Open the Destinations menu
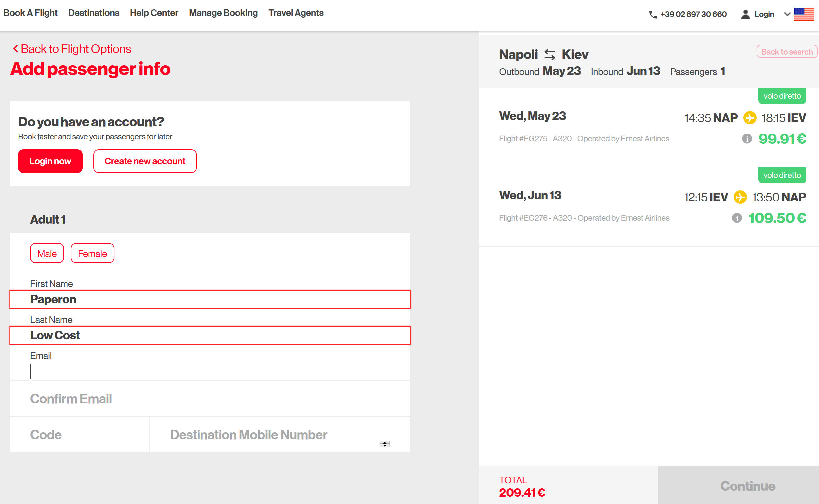Image resolution: width=819 pixels, height=504 pixels. tap(94, 13)
